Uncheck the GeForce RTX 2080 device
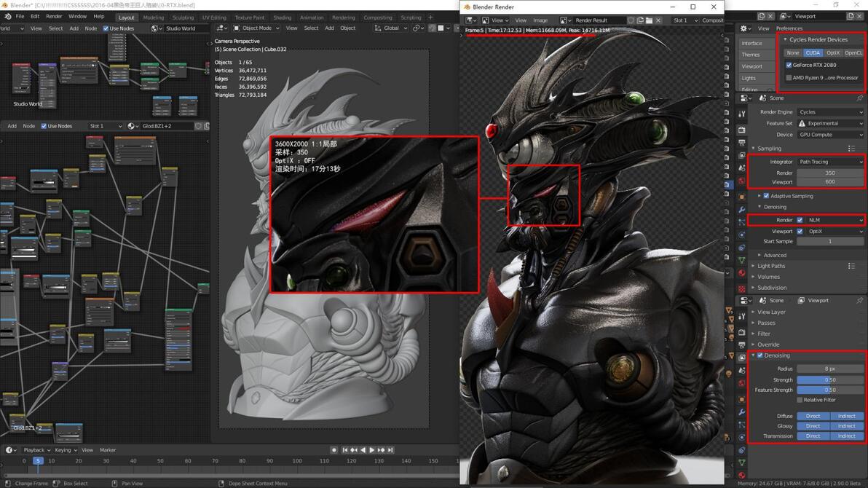The image size is (868, 488). pos(789,65)
